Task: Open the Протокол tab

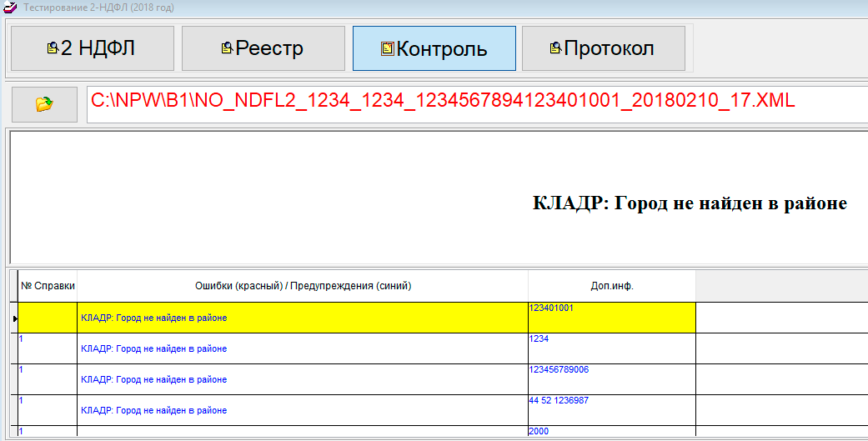Action: (604, 48)
